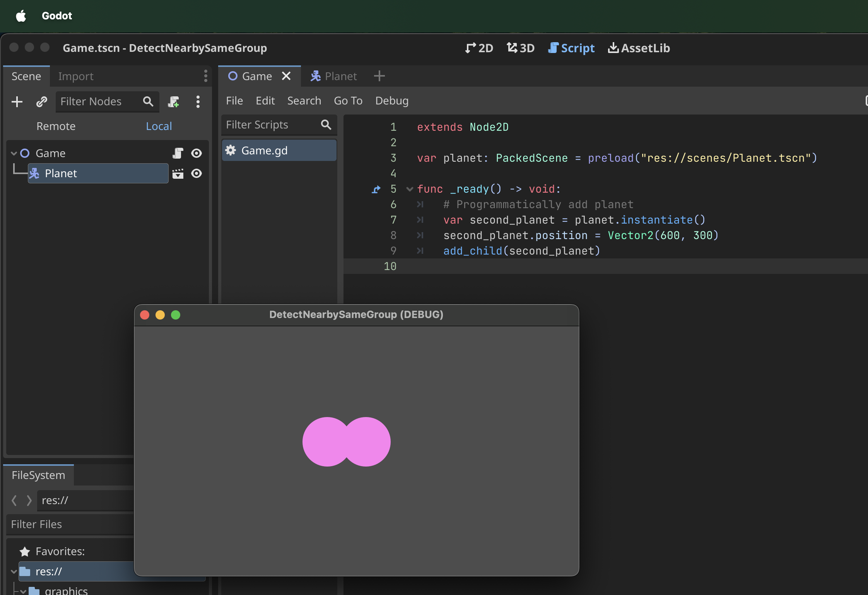The width and height of the screenshot is (868, 595).
Task: Open script editor Edit menu
Action: 265,101
